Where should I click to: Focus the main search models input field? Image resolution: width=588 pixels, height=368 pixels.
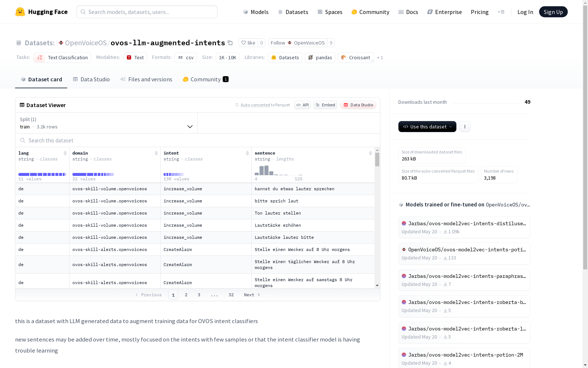click(147, 12)
